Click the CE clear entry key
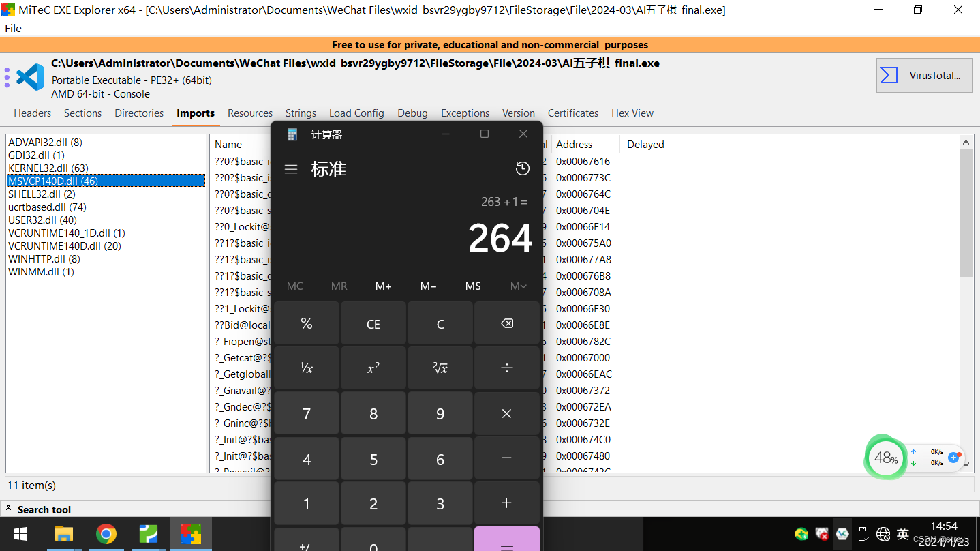980x551 pixels. [x=373, y=323]
